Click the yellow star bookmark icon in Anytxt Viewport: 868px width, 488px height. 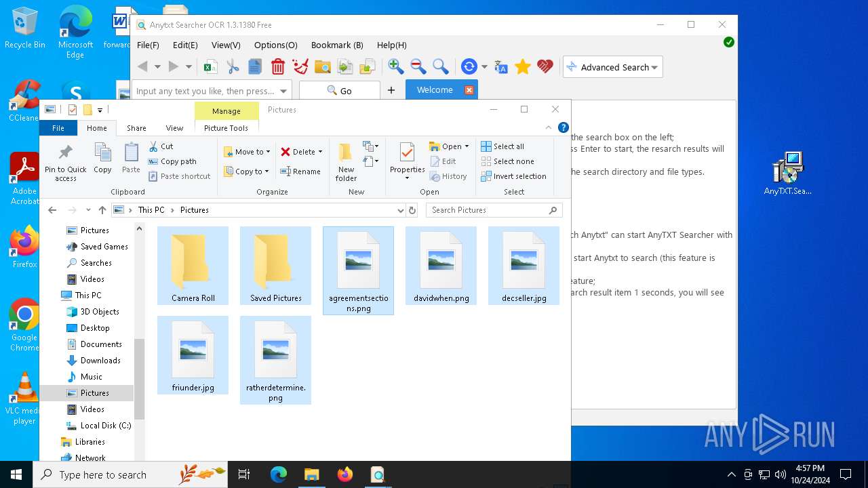[x=522, y=66]
